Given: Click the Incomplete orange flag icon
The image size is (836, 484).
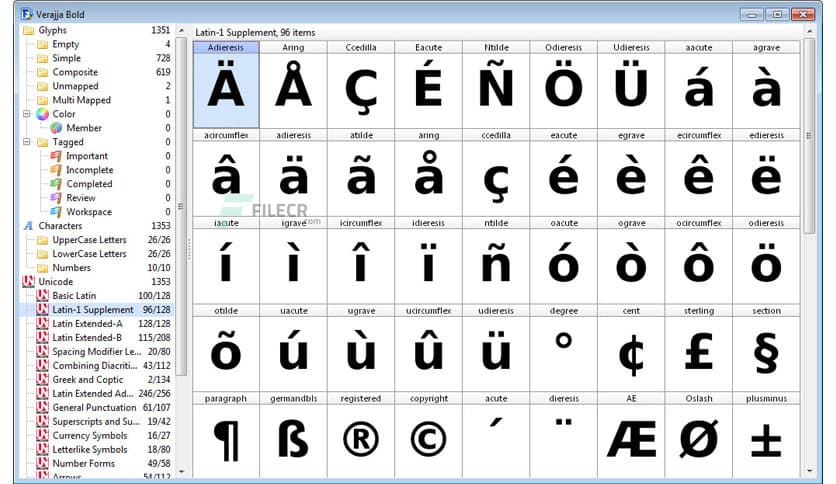Looking at the screenshot, I should [x=56, y=170].
